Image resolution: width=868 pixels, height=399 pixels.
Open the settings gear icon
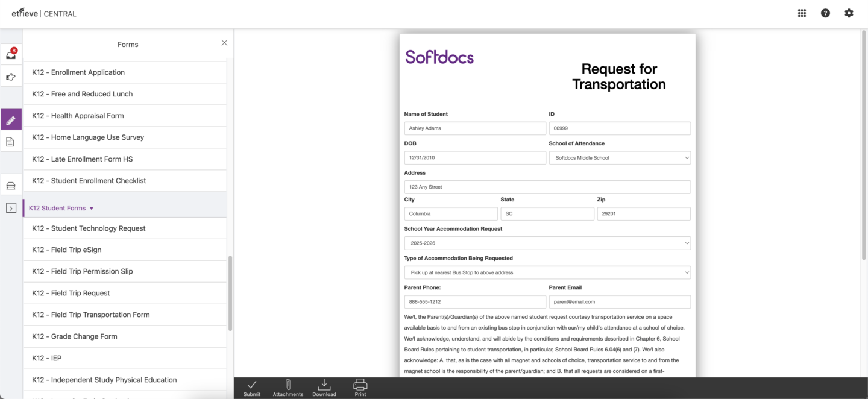point(849,13)
